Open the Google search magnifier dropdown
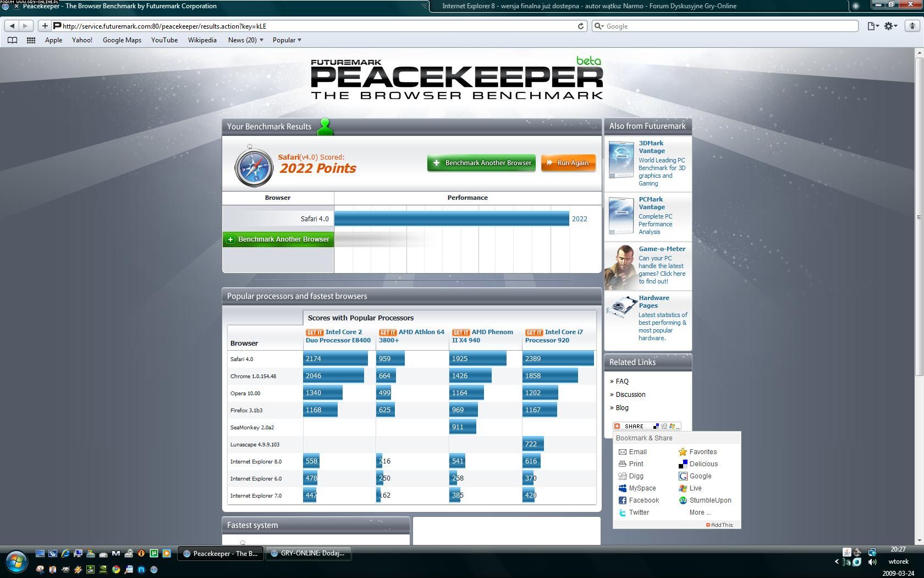This screenshot has width=924, height=578. [x=599, y=26]
